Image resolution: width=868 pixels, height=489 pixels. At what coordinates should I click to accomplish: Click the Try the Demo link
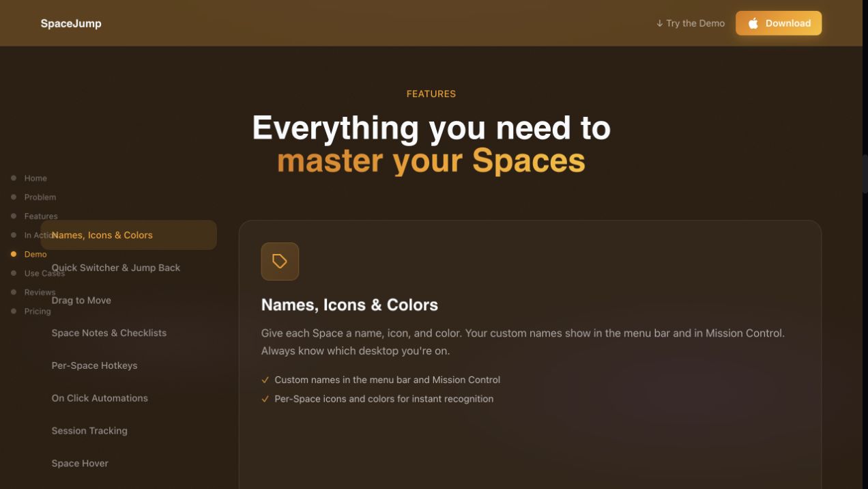coord(690,23)
